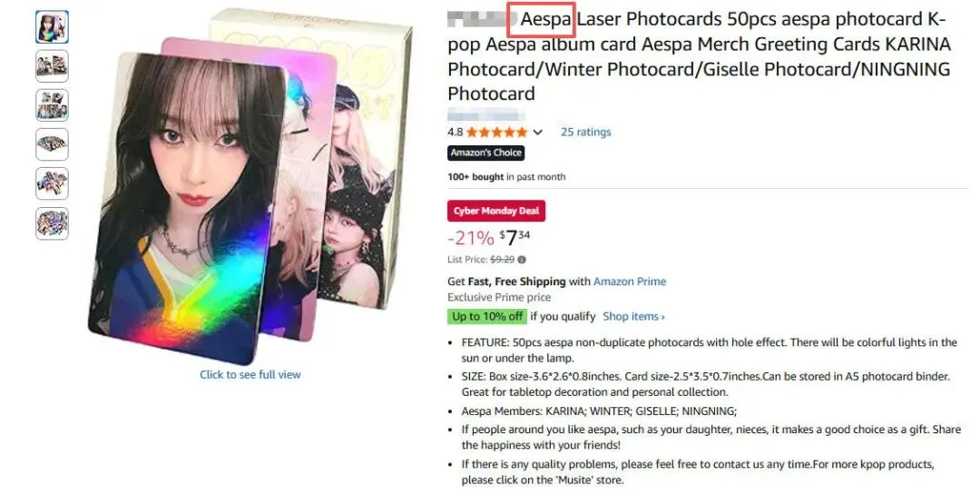The height and width of the screenshot is (495, 980).
Task: Select the third product thumbnail
Action: (x=52, y=105)
